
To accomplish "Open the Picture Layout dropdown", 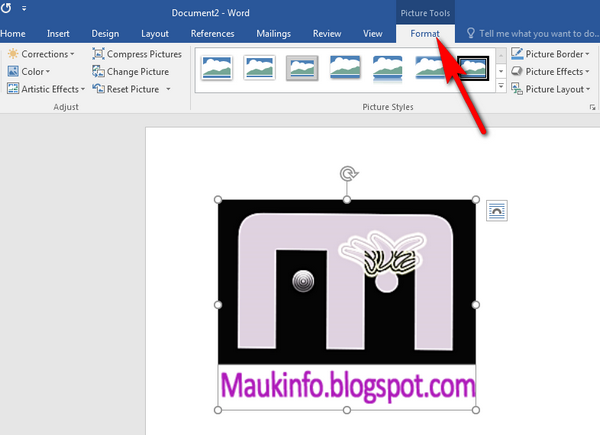I will coord(550,89).
